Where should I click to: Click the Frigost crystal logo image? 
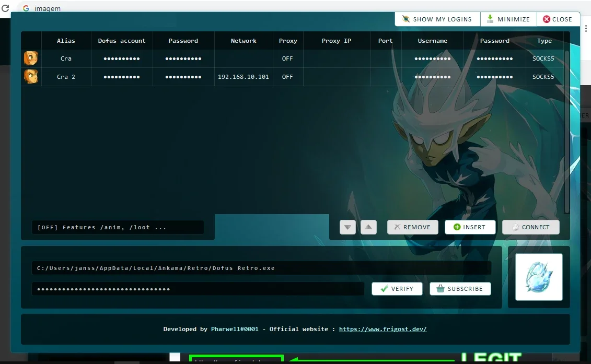[x=539, y=277]
